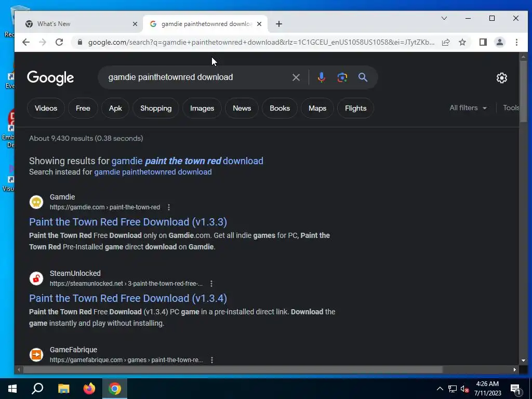Reload the current Google search page
Screen dimensions: 532x399
pos(59,42)
